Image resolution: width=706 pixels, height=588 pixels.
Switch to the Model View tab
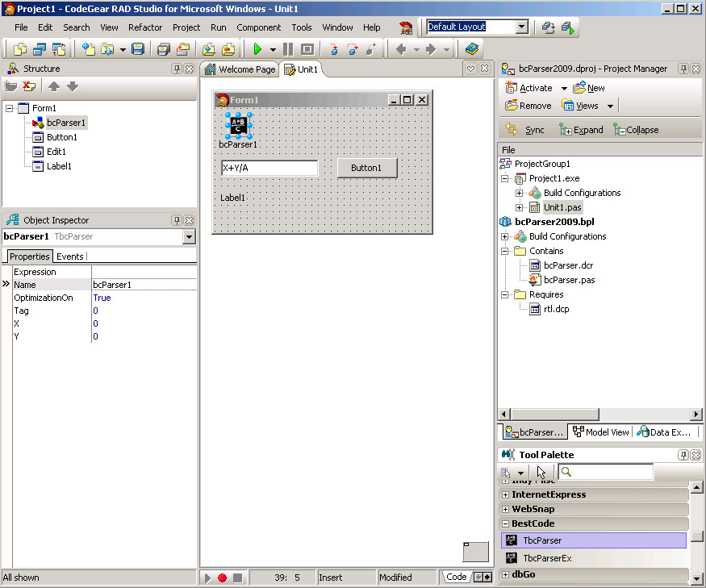click(600, 432)
